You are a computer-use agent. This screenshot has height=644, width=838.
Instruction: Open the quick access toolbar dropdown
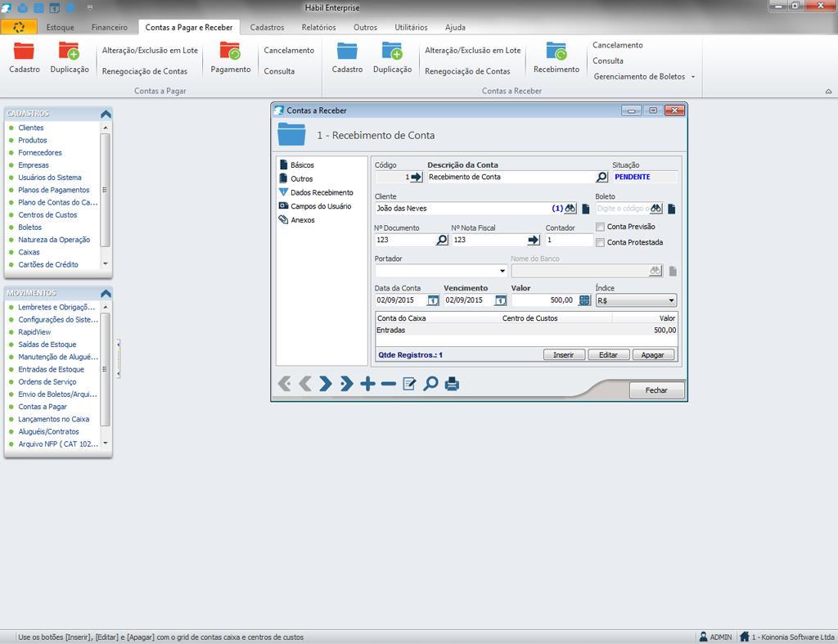tap(90, 7)
